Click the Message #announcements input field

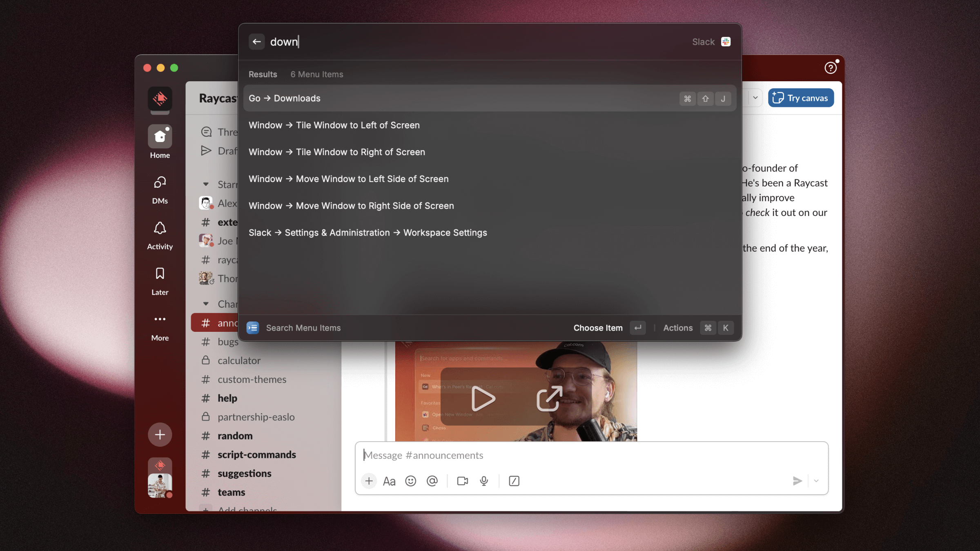tap(591, 455)
